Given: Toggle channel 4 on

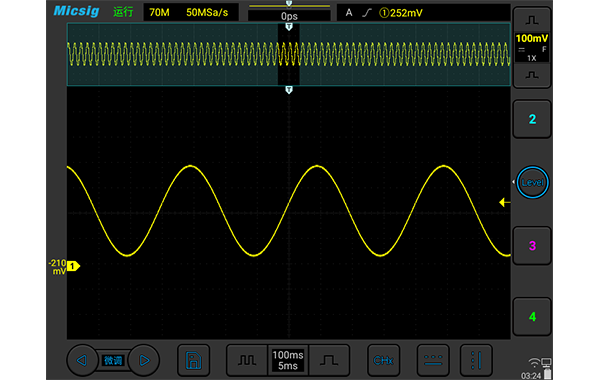Looking at the screenshot, I should (x=532, y=316).
